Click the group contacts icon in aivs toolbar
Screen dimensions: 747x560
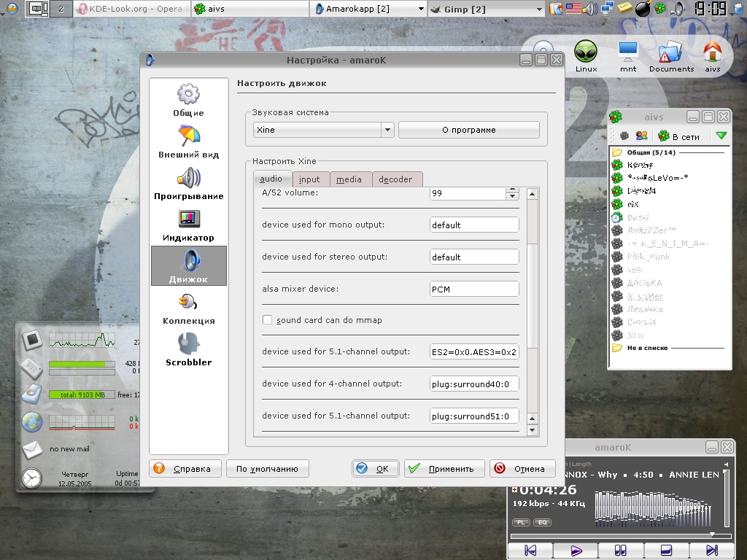(641, 136)
